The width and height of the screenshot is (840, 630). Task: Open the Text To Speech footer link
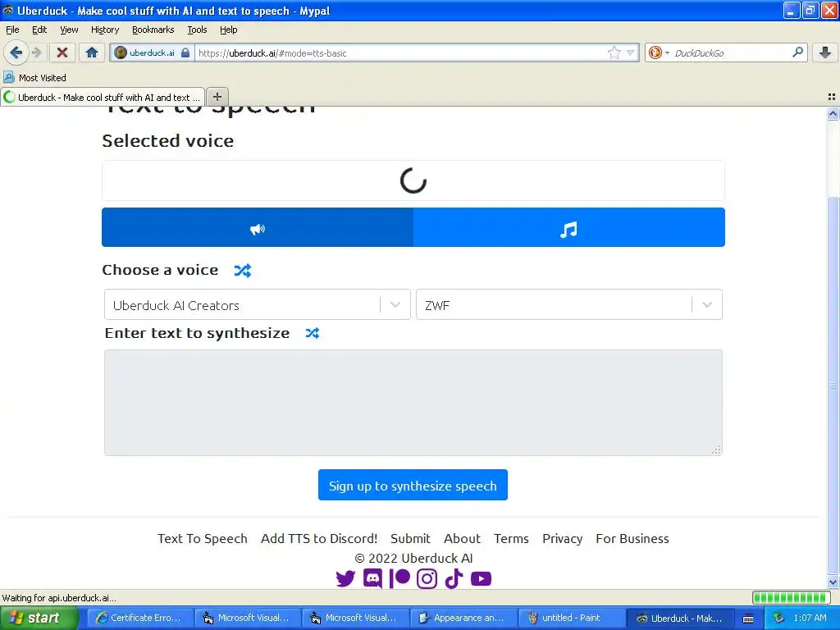click(203, 538)
